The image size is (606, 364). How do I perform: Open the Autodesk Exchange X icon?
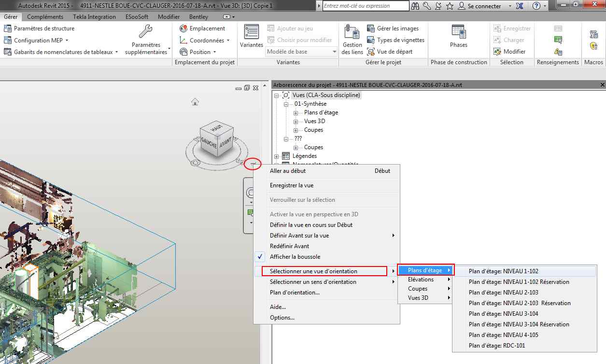tap(520, 6)
